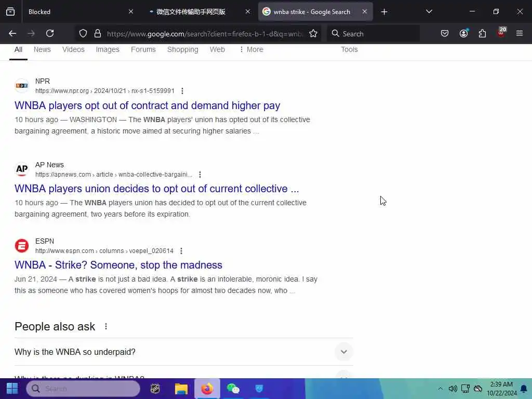Image resolution: width=532 pixels, height=399 pixels.
Task: Open clock and date in taskbar
Action: pyautogui.click(x=501, y=389)
